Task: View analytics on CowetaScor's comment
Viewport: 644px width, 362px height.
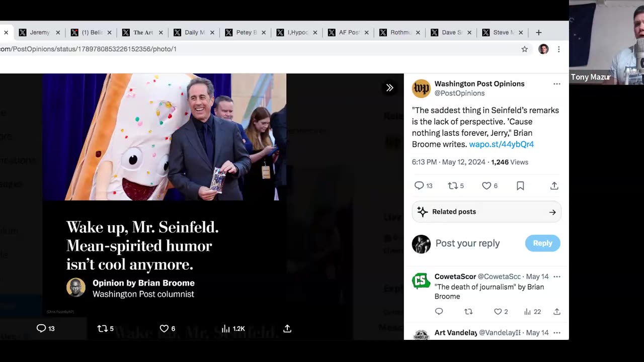Action: click(532, 312)
